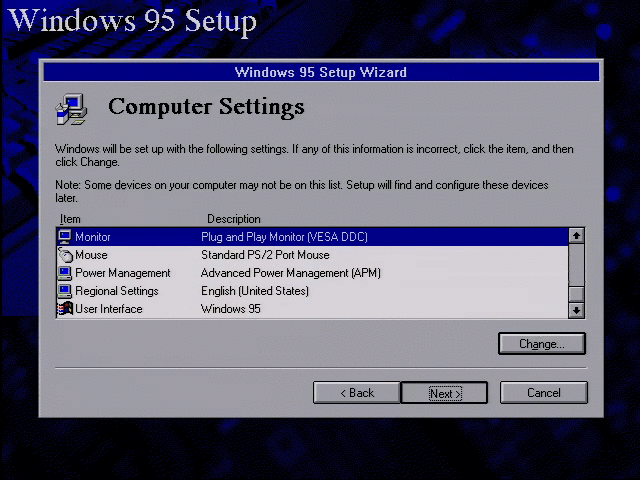The width and height of the screenshot is (640, 480).
Task: Click the Windows 95 Setup Wizard title bar
Action: pos(321,72)
